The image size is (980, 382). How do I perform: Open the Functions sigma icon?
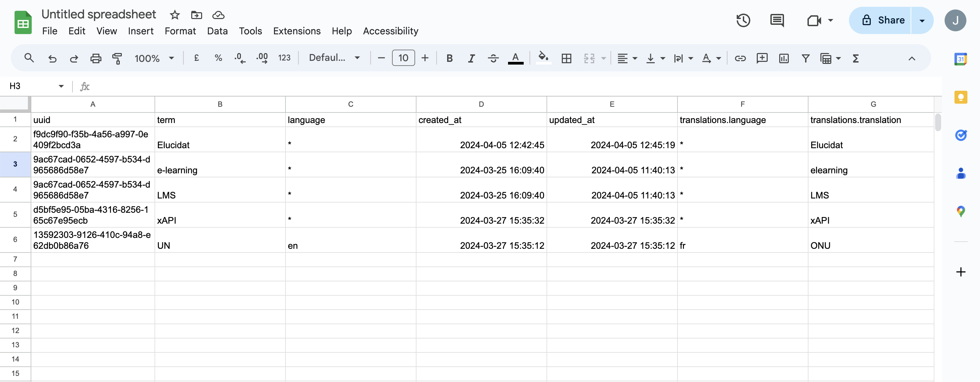click(x=855, y=58)
